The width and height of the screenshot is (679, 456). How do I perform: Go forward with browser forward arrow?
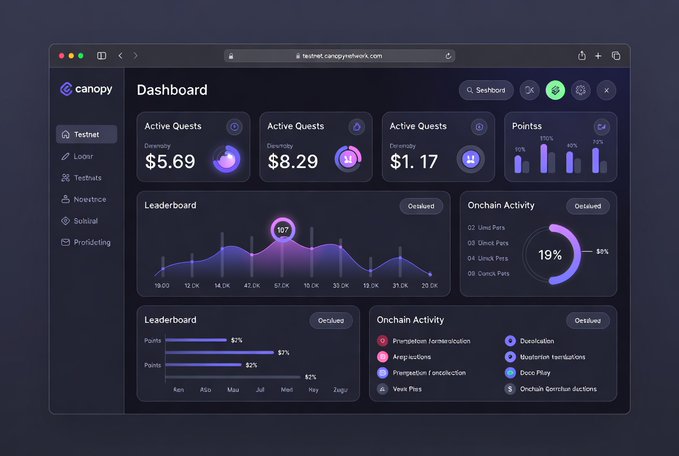click(x=136, y=55)
